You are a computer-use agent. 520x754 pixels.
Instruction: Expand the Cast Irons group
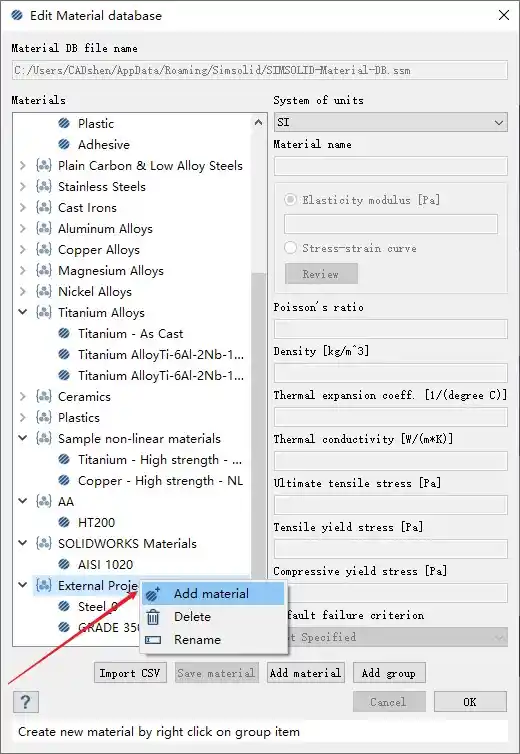coord(23,208)
